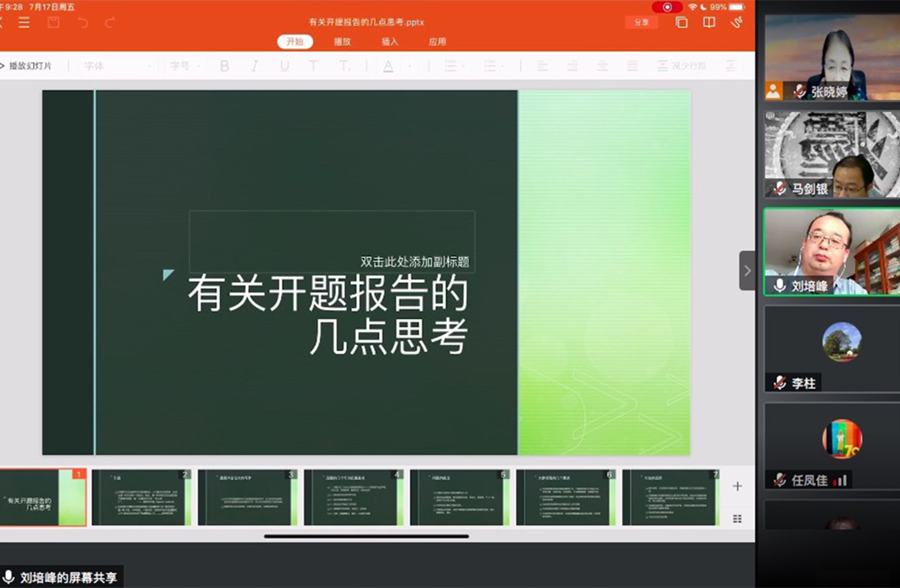This screenshot has width=900, height=588.
Task: Apply underline formatting to text
Action: [283, 65]
